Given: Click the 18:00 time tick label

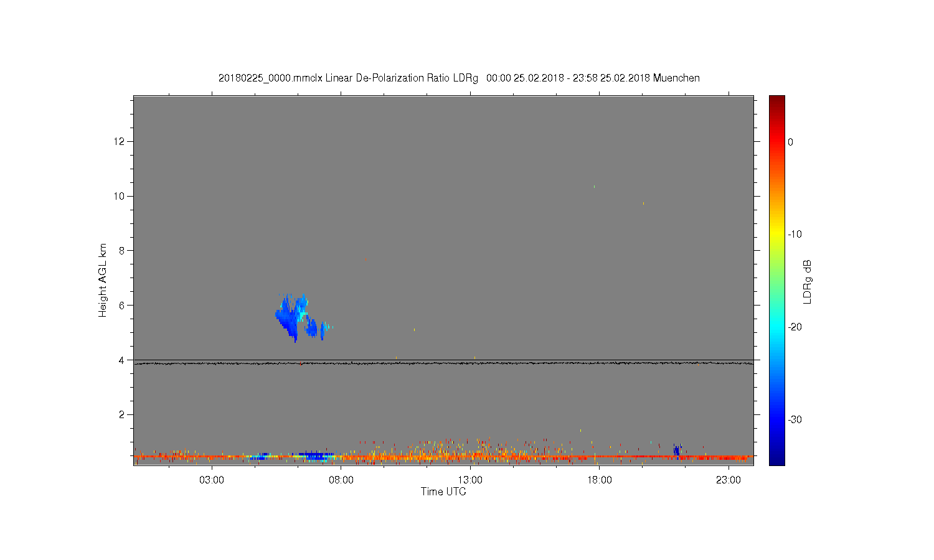Looking at the screenshot, I should tap(600, 480).
